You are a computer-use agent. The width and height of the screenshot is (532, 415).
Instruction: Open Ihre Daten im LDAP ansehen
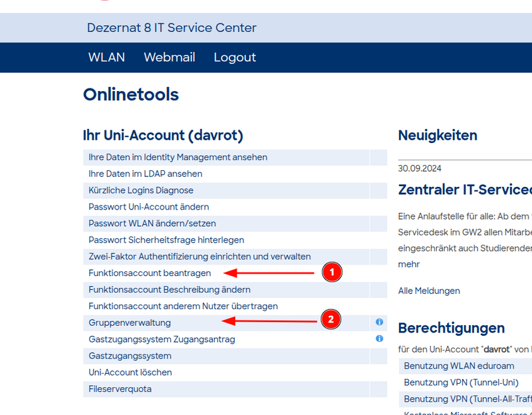click(145, 174)
